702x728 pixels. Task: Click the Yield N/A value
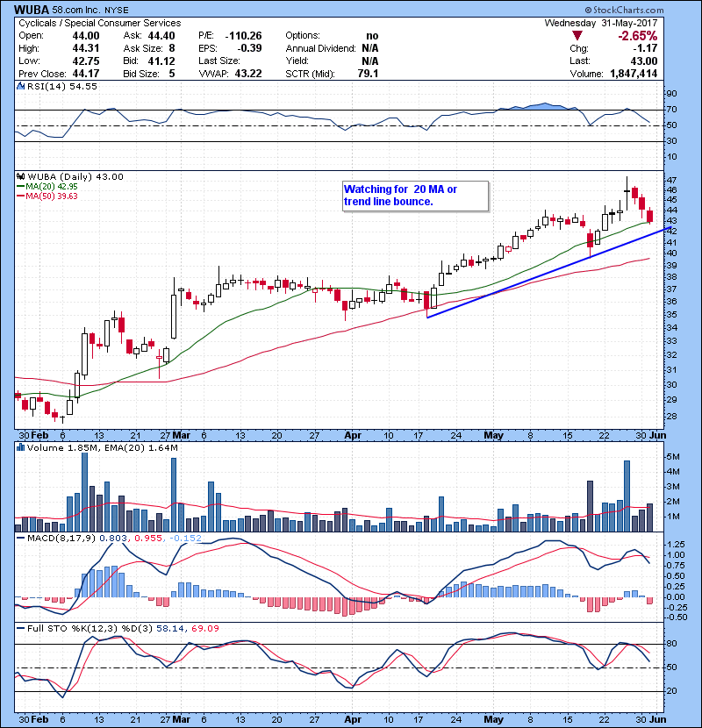(369, 61)
